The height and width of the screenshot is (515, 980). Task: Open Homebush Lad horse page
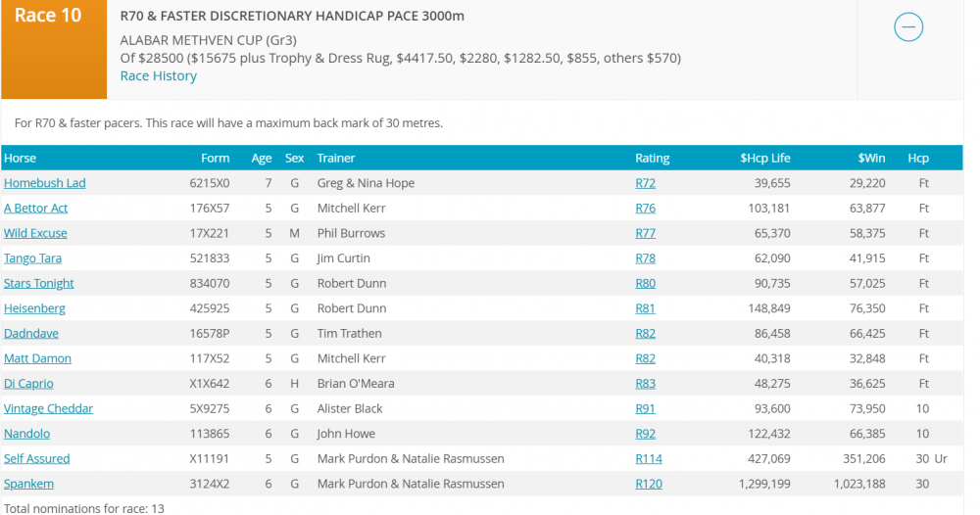(x=45, y=183)
